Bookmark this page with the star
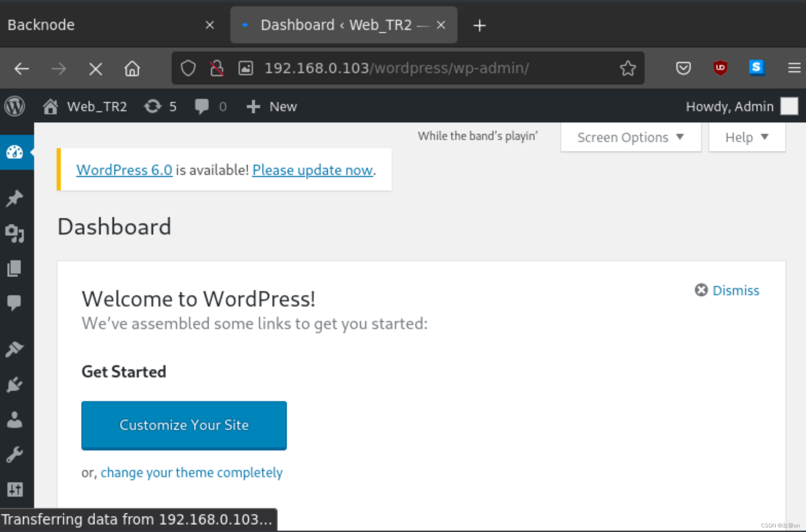Viewport: 806px width, 532px height. coord(628,68)
